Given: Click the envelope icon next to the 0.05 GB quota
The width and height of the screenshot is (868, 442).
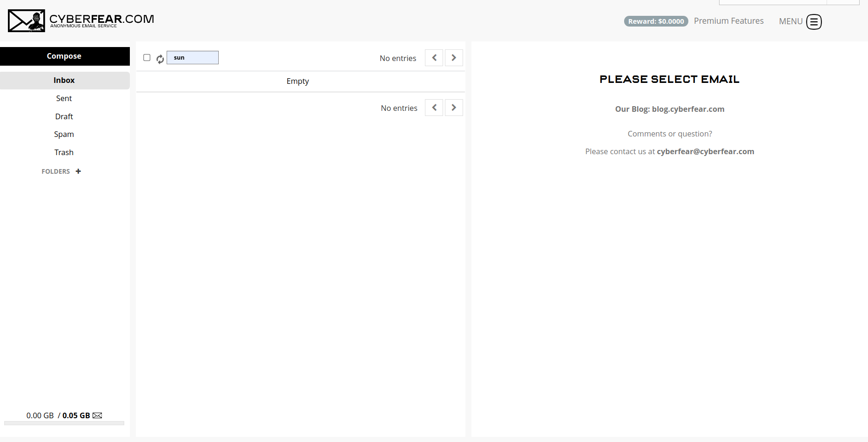Looking at the screenshot, I should point(97,415).
